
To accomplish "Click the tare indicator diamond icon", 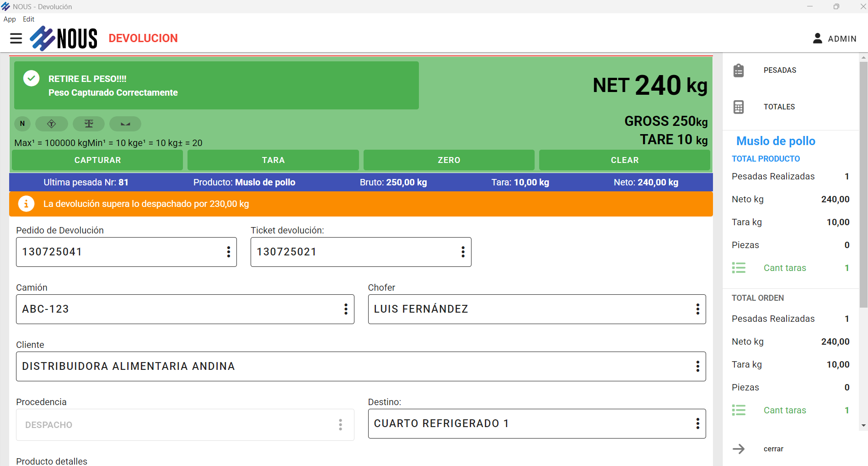I will [x=52, y=124].
